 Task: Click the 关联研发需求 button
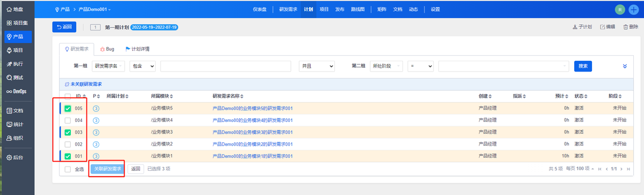[x=107, y=169]
